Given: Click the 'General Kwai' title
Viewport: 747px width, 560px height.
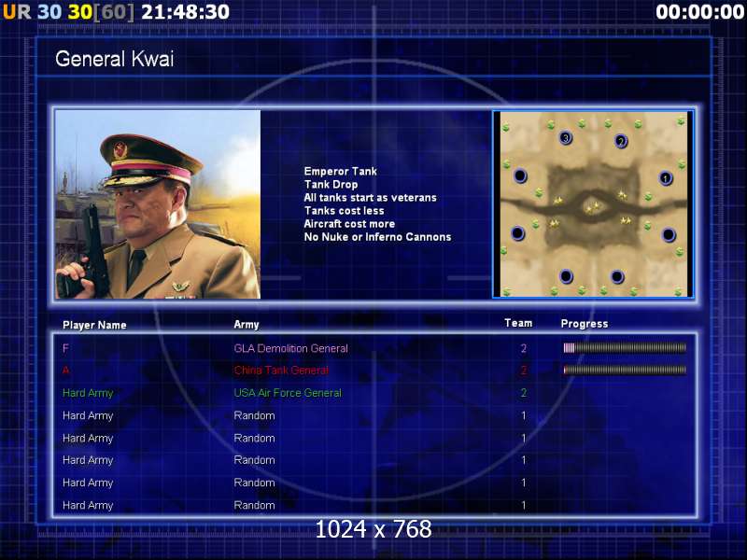Looking at the screenshot, I should [114, 59].
